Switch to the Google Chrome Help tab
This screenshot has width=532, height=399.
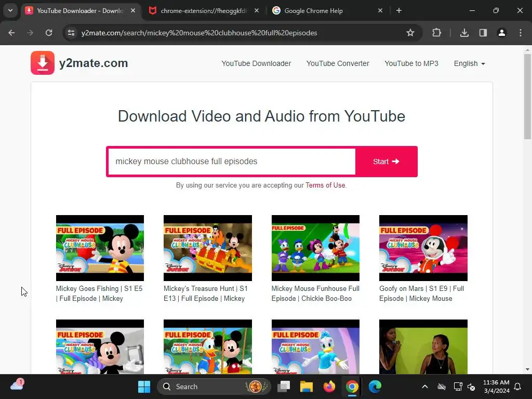[x=327, y=10]
